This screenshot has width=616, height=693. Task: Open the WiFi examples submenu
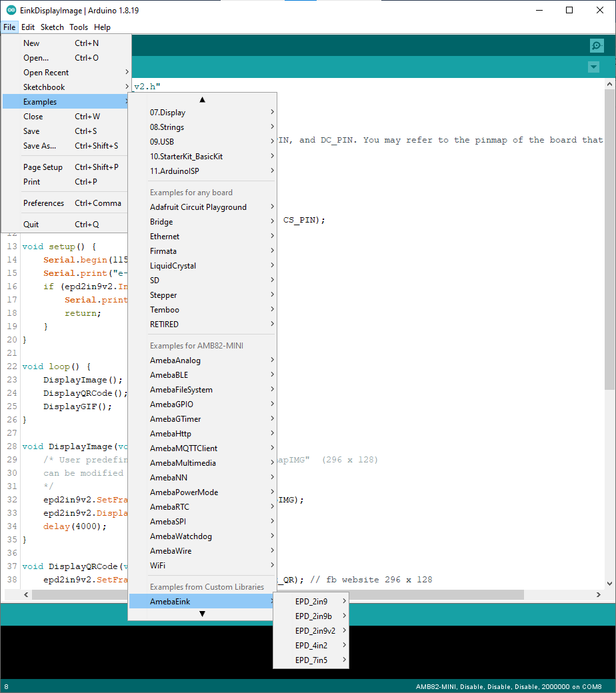(158, 566)
